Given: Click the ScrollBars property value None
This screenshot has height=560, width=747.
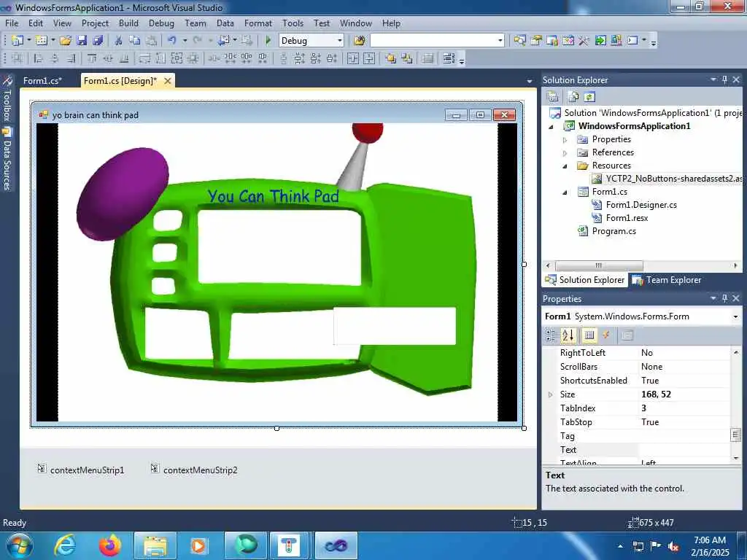Looking at the screenshot, I should [x=684, y=367].
